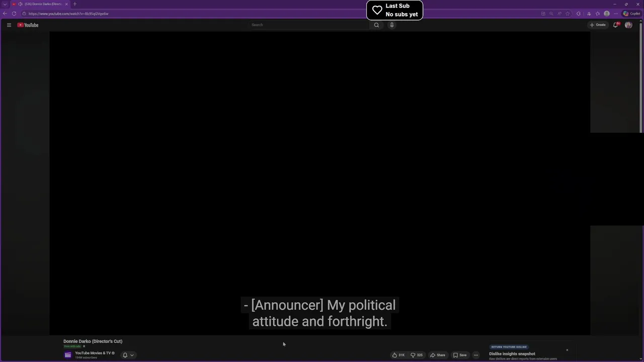Close the Dislike insights snapshot panel
The image size is (644, 362).
[x=567, y=350]
